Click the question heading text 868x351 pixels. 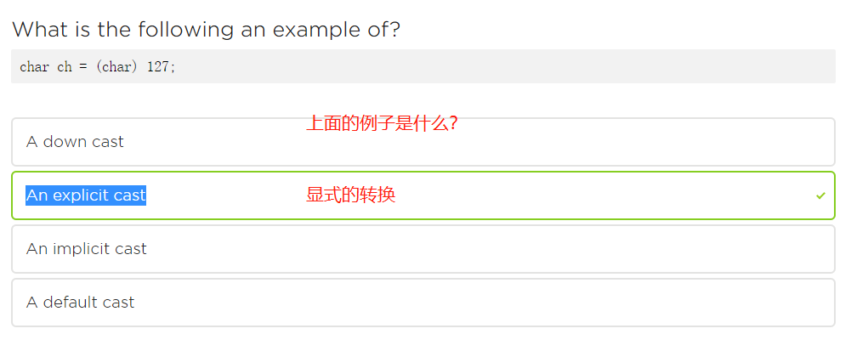[x=206, y=30]
